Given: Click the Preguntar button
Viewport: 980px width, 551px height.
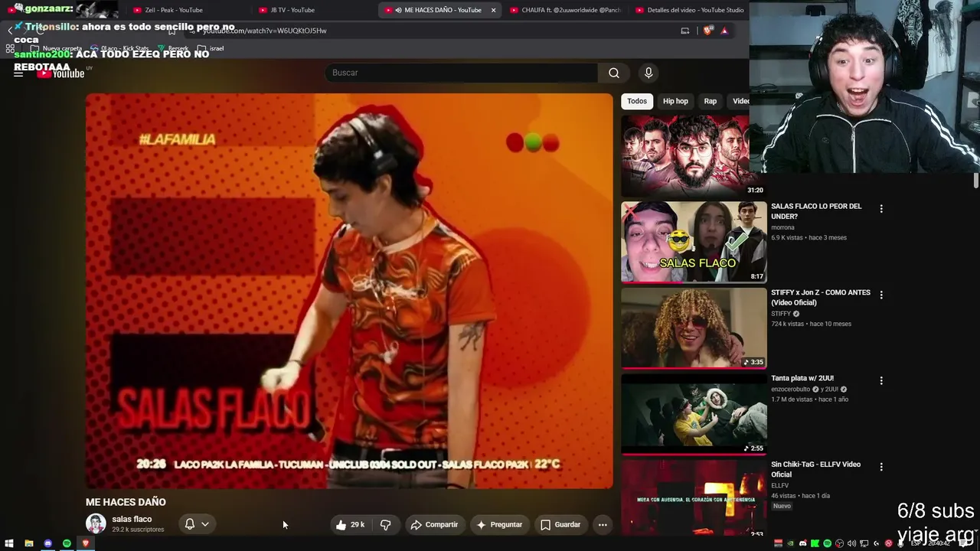Looking at the screenshot, I should coord(498,525).
